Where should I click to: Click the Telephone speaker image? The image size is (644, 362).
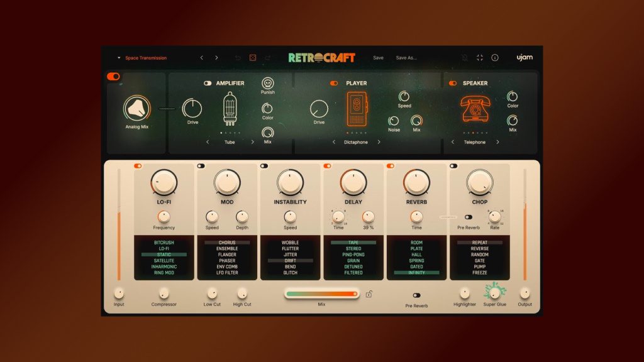tap(475, 108)
